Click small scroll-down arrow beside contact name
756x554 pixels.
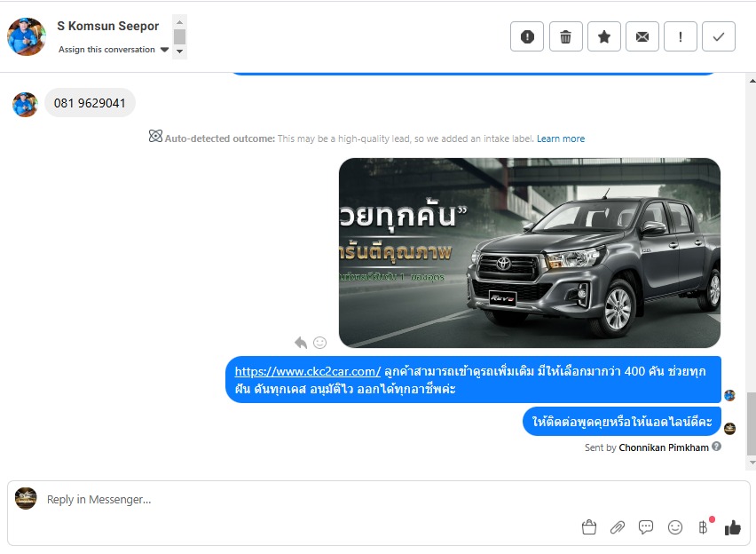(x=180, y=51)
